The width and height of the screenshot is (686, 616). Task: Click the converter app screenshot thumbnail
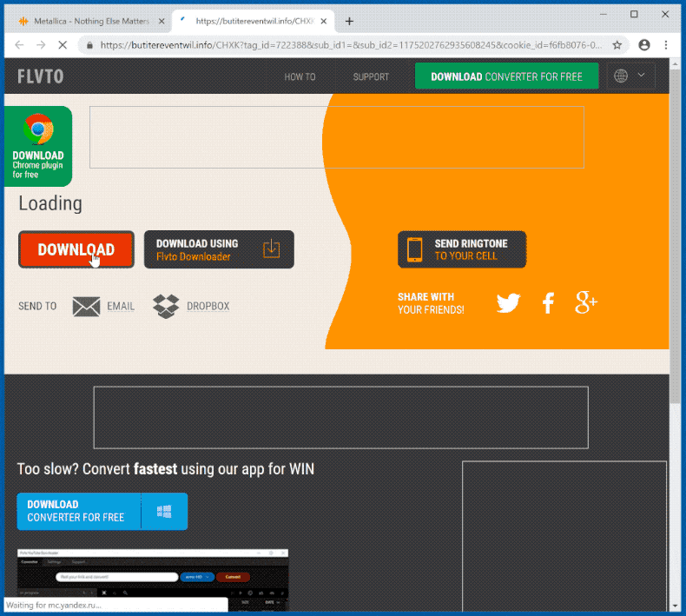(153, 580)
